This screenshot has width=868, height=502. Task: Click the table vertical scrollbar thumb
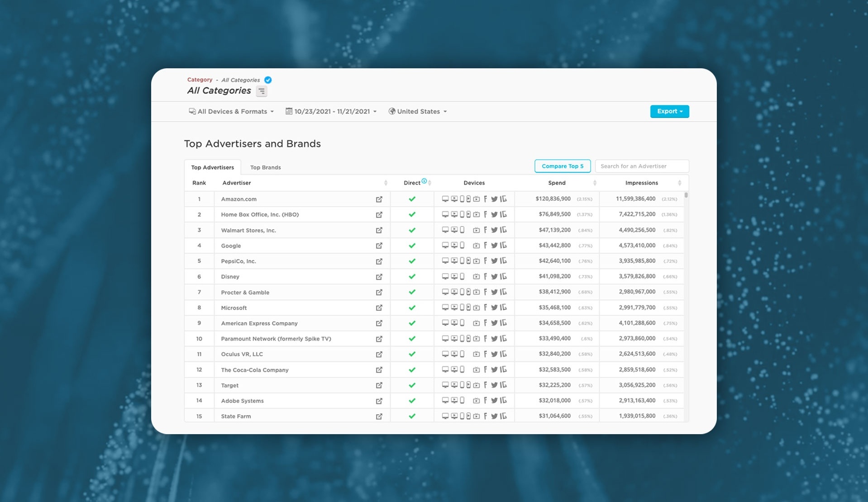point(686,195)
